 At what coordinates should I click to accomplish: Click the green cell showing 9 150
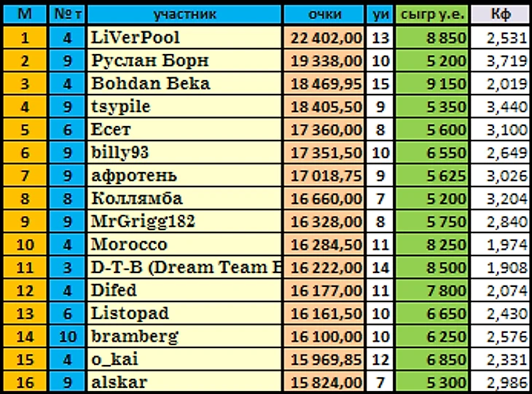click(x=431, y=84)
